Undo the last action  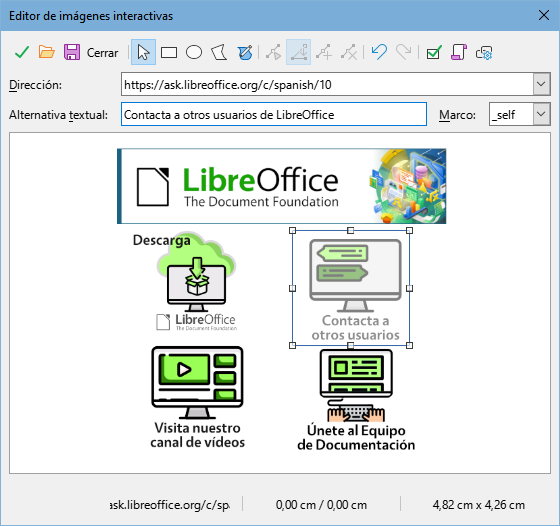pos(379,52)
